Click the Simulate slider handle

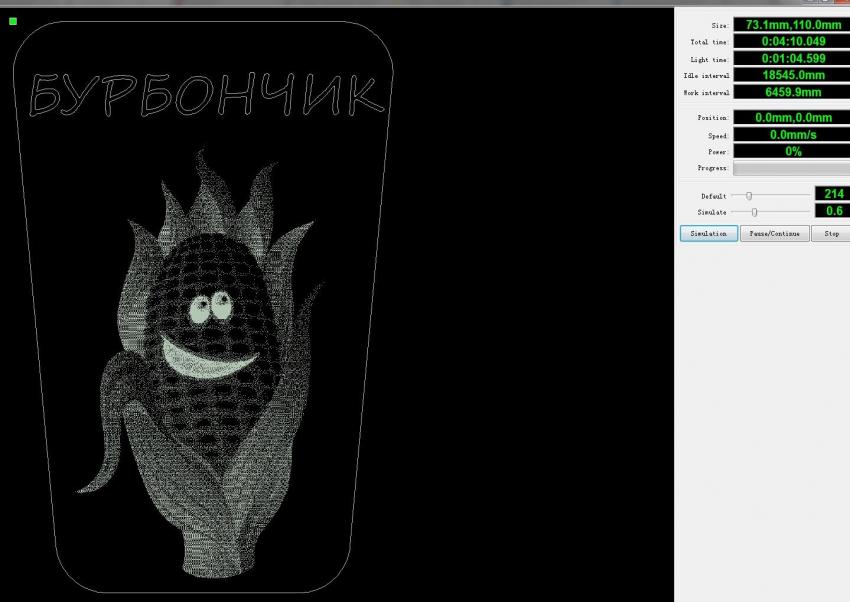754,212
